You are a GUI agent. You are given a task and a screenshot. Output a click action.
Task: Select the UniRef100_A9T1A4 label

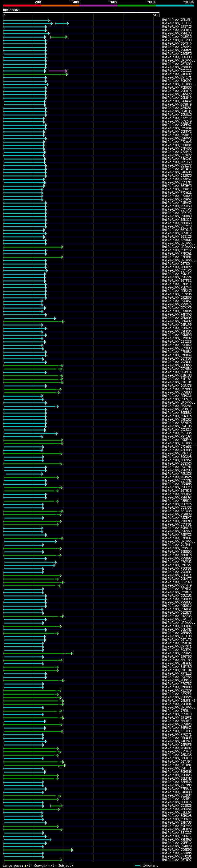point(177,436)
